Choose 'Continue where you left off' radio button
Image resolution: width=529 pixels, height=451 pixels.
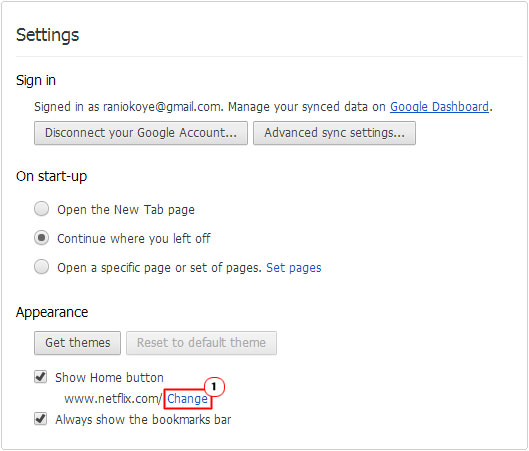[x=41, y=238]
